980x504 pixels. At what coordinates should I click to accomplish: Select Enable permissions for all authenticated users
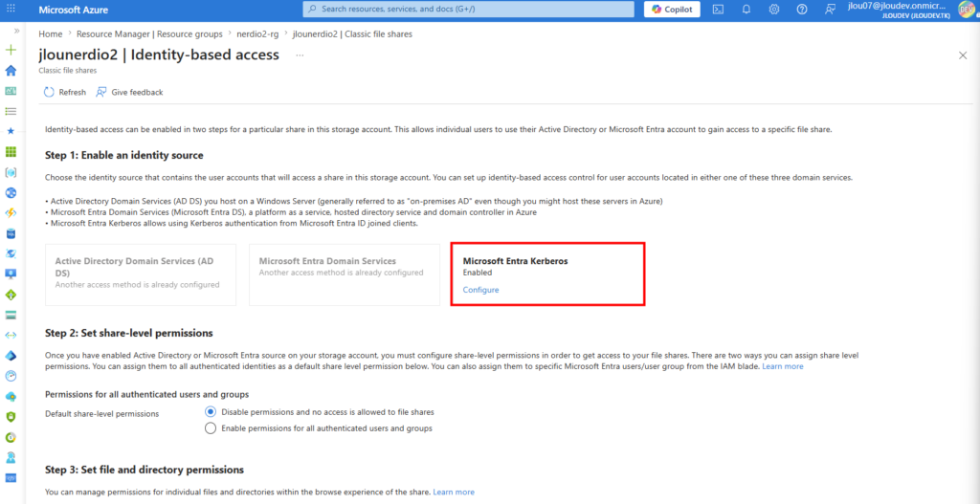click(x=211, y=428)
